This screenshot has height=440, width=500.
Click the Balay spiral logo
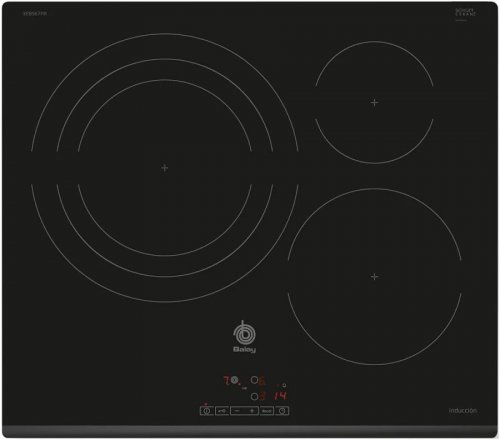point(245,337)
